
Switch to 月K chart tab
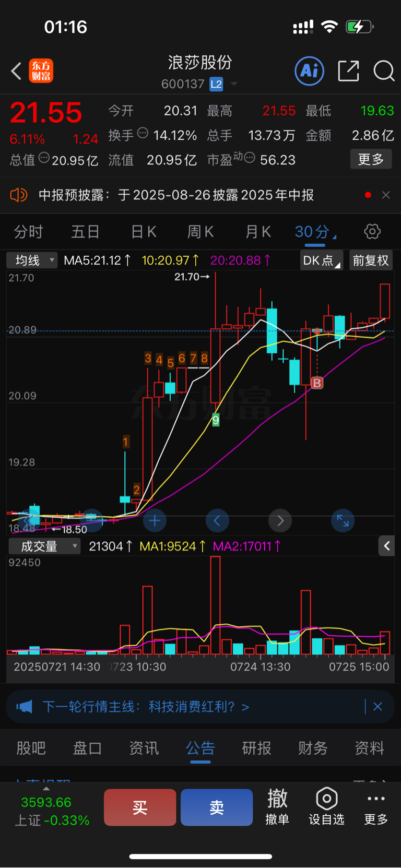pos(258,232)
